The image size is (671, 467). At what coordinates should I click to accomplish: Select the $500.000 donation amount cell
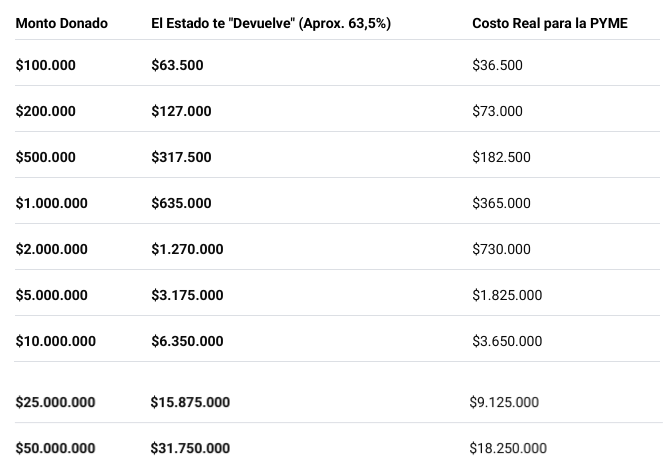[x=46, y=157]
